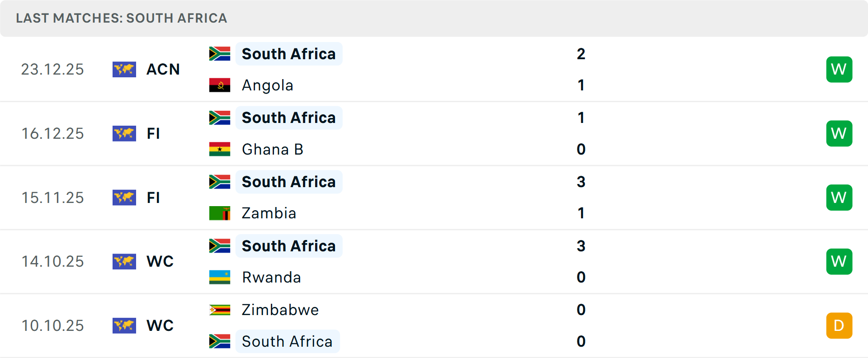Open the Ghana B team link
This screenshot has width=868, height=358.
click(x=272, y=149)
